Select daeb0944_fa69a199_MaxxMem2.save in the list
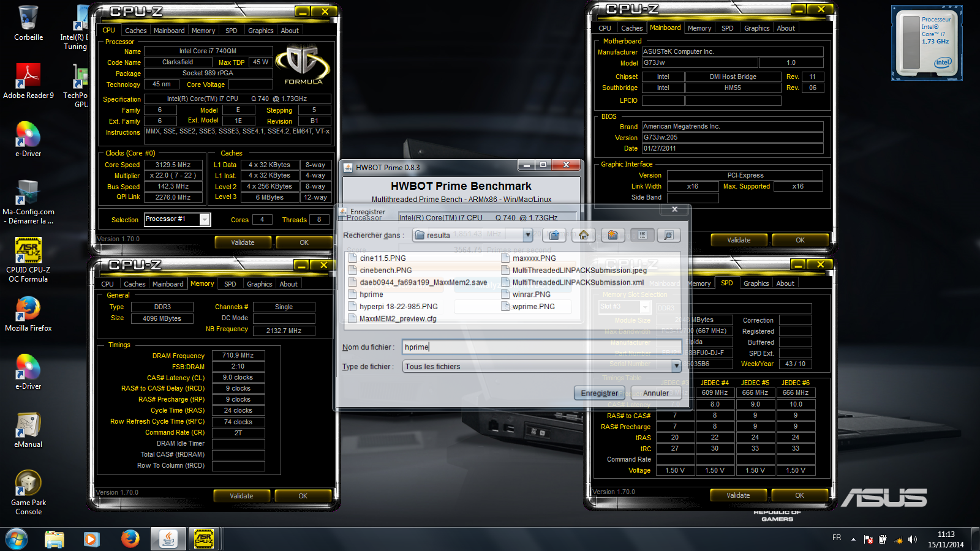Image resolution: width=980 pixels, height=551 pixels. tap(418, 283)
